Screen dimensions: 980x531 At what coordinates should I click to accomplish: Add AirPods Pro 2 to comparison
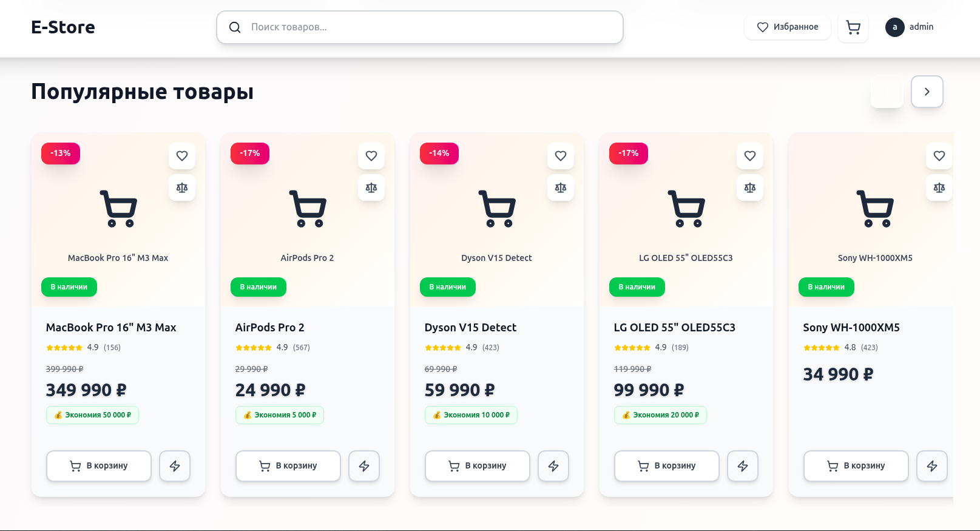[371, 188]
